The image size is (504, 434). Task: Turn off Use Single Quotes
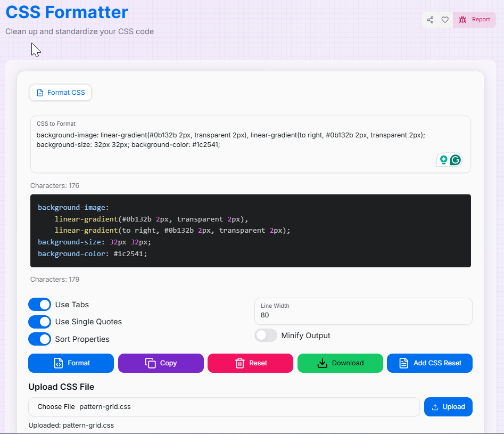[39, 322]
